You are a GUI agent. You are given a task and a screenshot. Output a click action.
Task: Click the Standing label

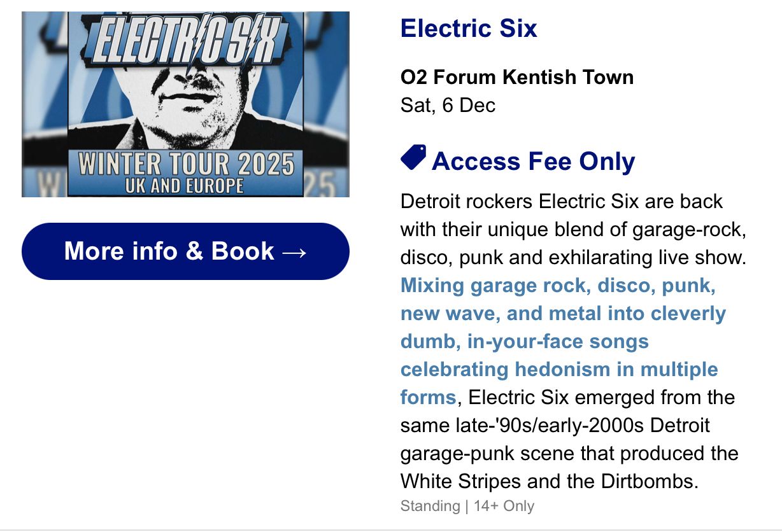(430, 507)
